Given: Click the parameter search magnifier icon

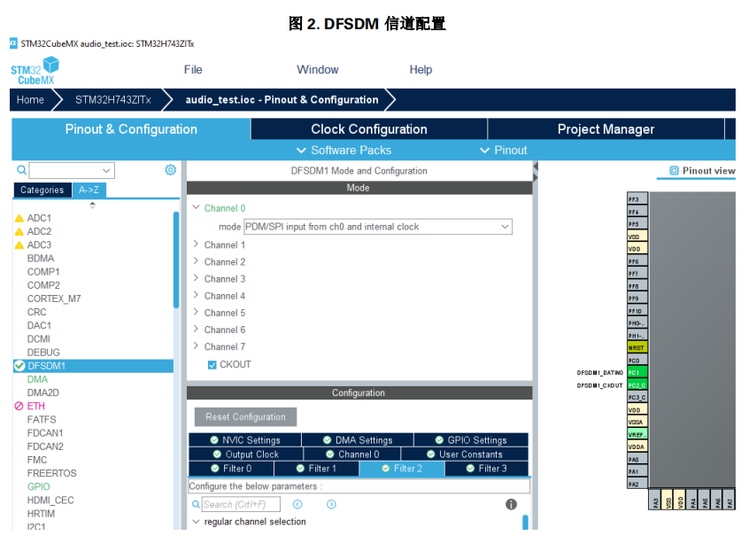Looking at the screenshot, I should 196,504.
